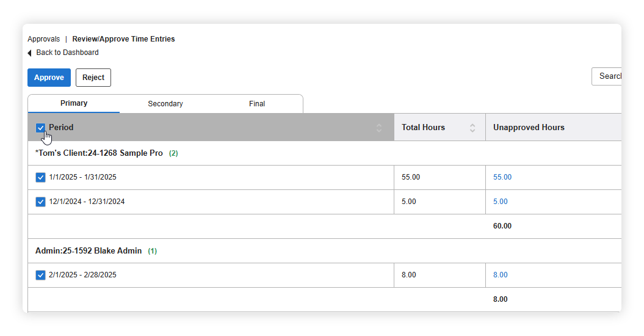Screen dimensions: 644x336
Task: Switch to the Secondary tab
Action: 165,104
